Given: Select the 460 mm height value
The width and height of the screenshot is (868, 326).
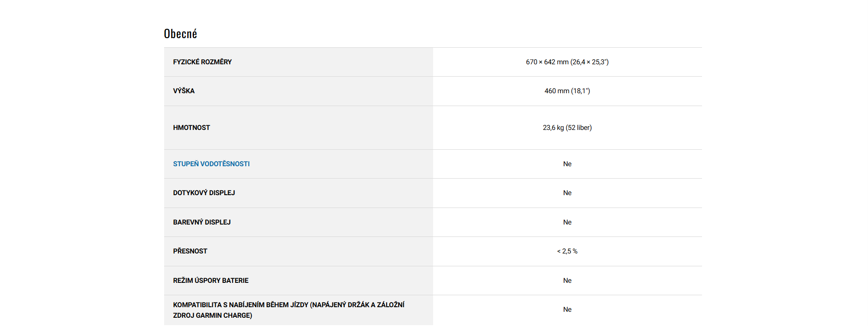Looking at the screenshot, I should tap(557, 91).
